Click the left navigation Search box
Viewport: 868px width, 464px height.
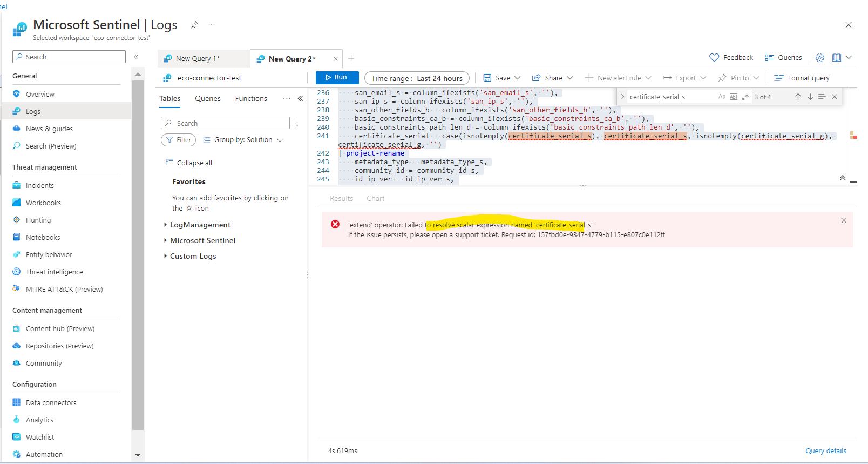coord(69,57)
